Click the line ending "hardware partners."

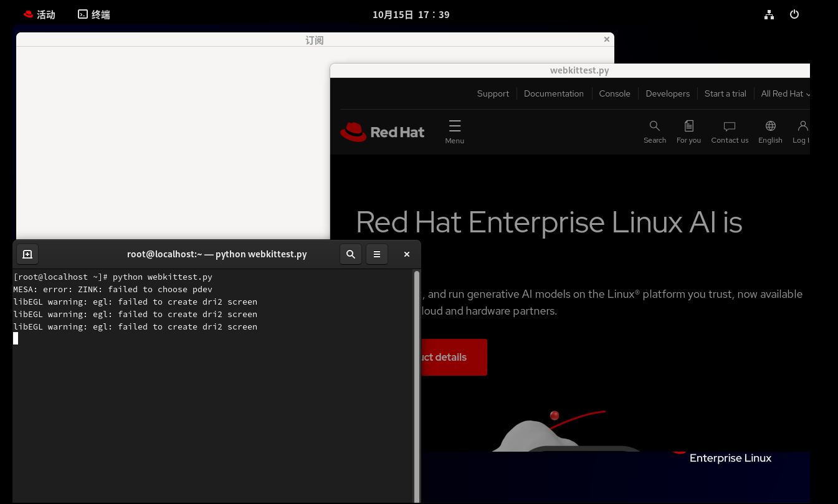(x=489, y=311)
